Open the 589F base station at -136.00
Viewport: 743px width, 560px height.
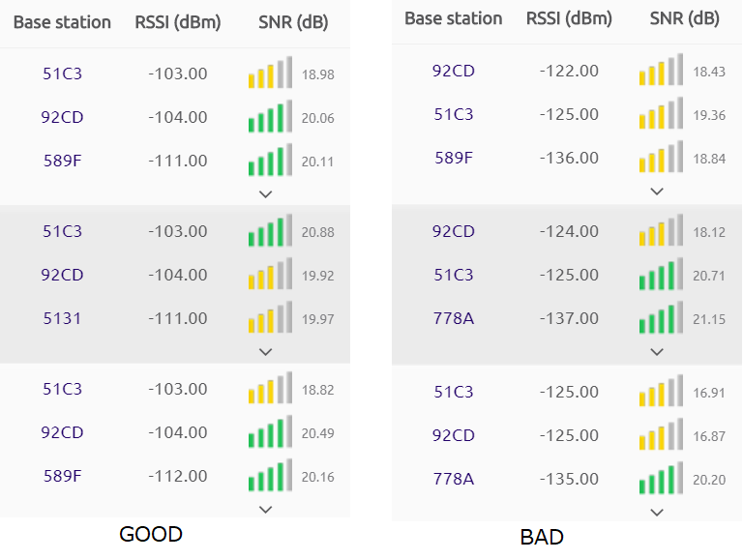tap(454, 158)
